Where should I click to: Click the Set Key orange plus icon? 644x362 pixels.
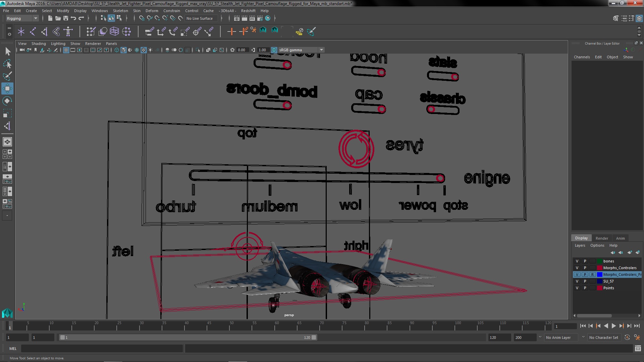(x=231, y=32)
